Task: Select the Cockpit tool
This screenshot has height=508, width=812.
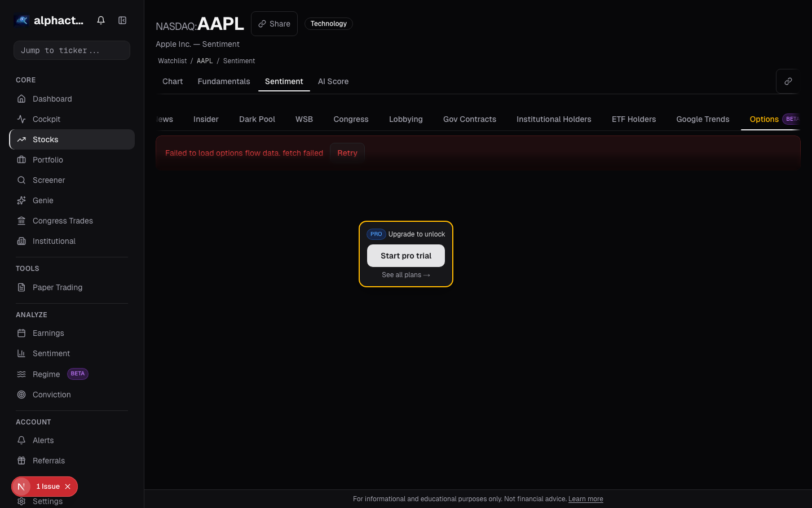Action: click(x=46, y=119)
